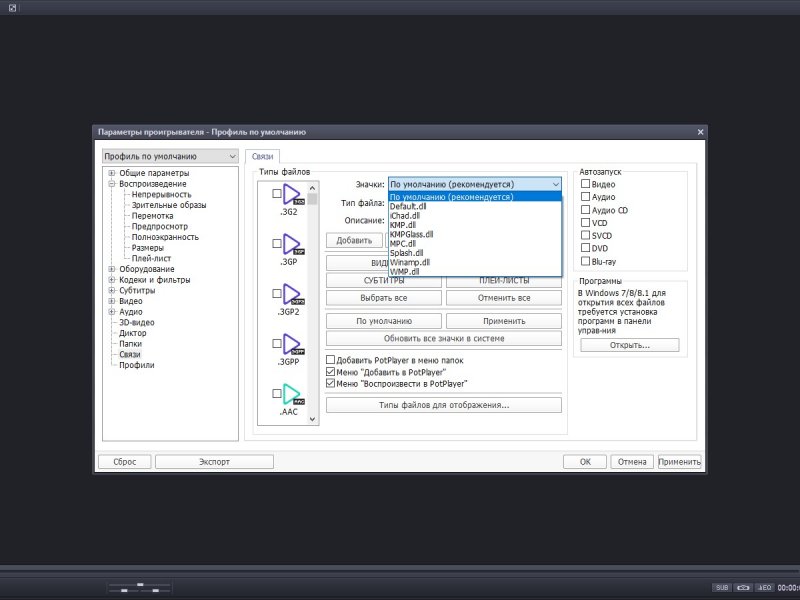
Task: Expand the 'Аудио' tree node
Action: coord(112,312)
